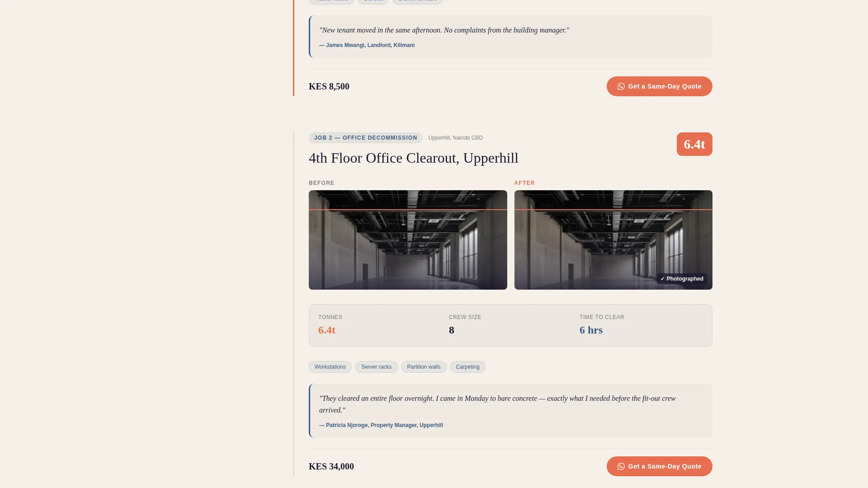Image resolution: width=868 pixels, height=488 pixels.
Task: Click the 6 hrs time to clear value
Action: coord(591,330)
